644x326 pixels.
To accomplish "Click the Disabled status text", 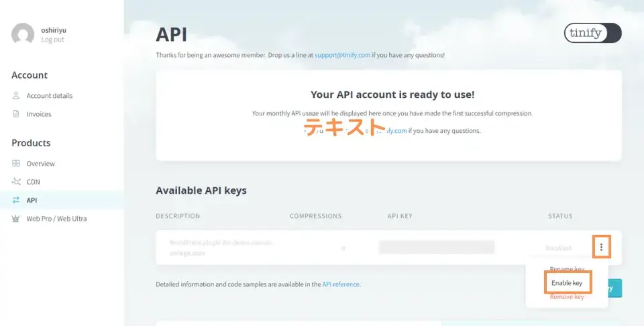I will (x=559, y=248).
